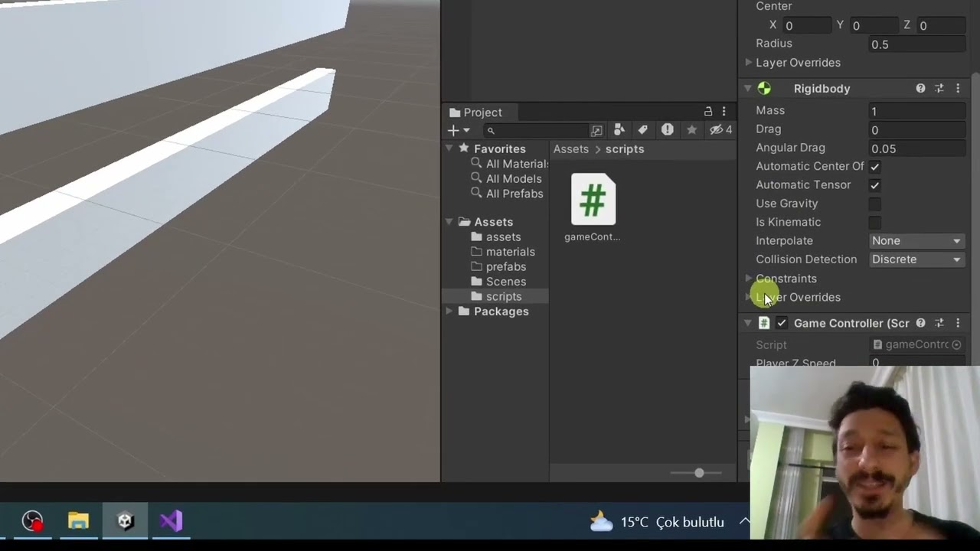Expand Rigidbody Layer Overrides foldout

749,297
